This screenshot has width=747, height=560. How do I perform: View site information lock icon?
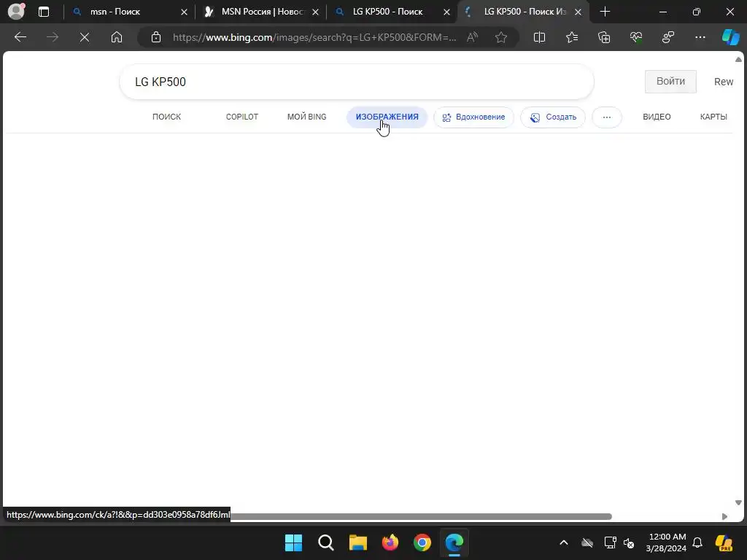(156, 37)
